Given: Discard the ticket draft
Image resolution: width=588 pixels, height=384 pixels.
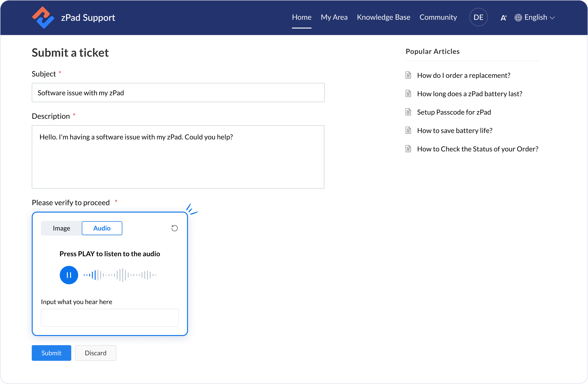Looking at the screenshot, I should coord(96,353).
